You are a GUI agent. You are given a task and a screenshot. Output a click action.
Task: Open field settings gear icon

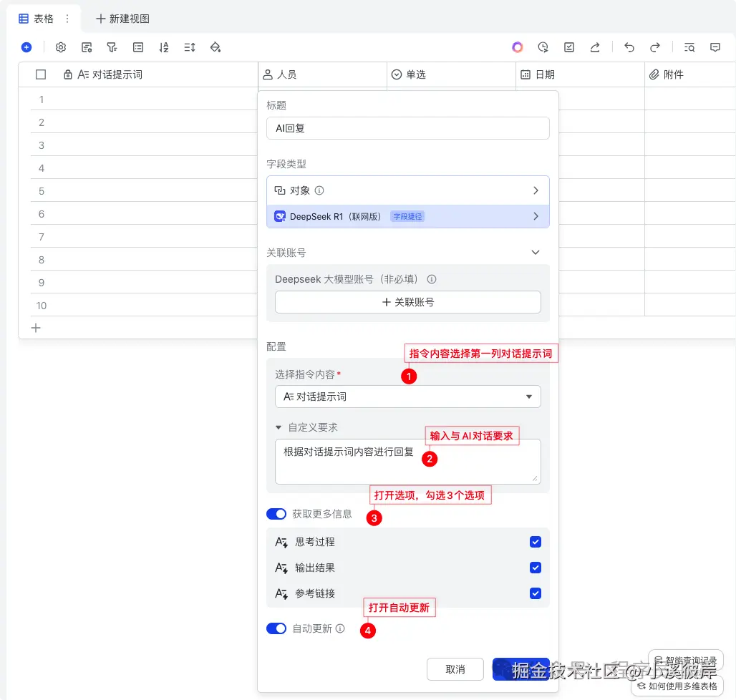point(61,47)
